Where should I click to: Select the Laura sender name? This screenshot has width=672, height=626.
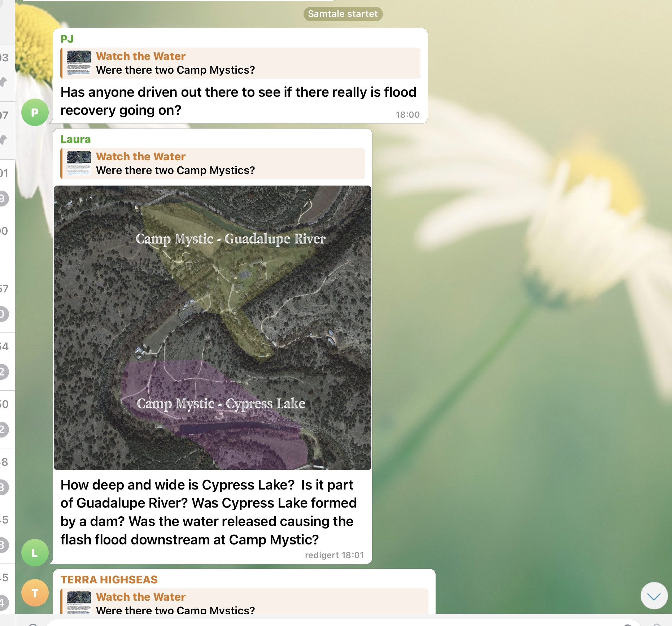[75, 139]
